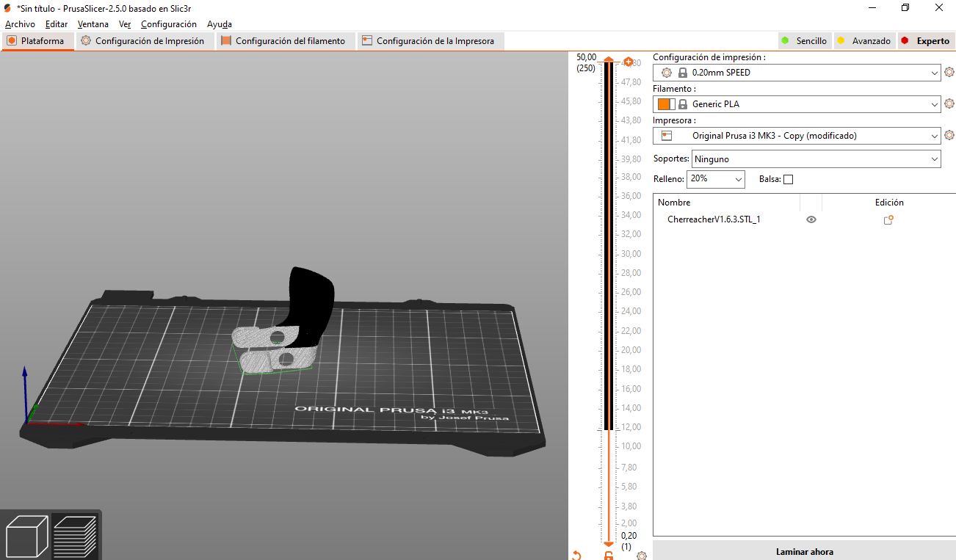Viewport: 956px width, 560px height.
Task: Open the Relleno percentage dropdown
Action: coord(716,179)
